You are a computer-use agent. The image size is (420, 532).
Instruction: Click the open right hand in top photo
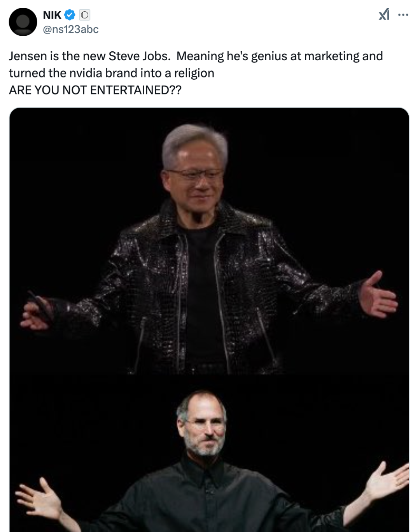pyautogui.click(x=376, y=296)
